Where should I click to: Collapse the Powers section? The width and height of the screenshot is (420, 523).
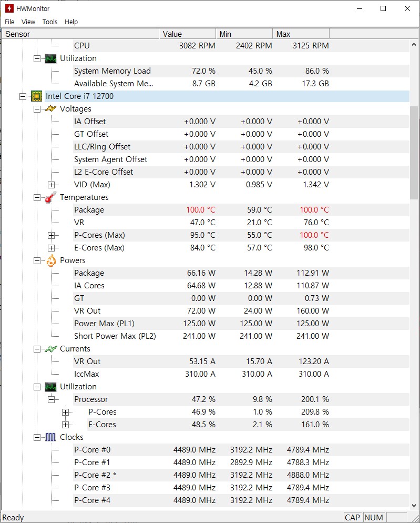37,260
